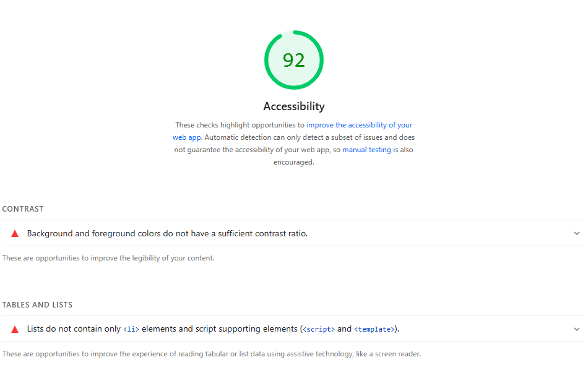Click the tabular or list data description
This screenshot has height=378, width=588.
[211, 354]
